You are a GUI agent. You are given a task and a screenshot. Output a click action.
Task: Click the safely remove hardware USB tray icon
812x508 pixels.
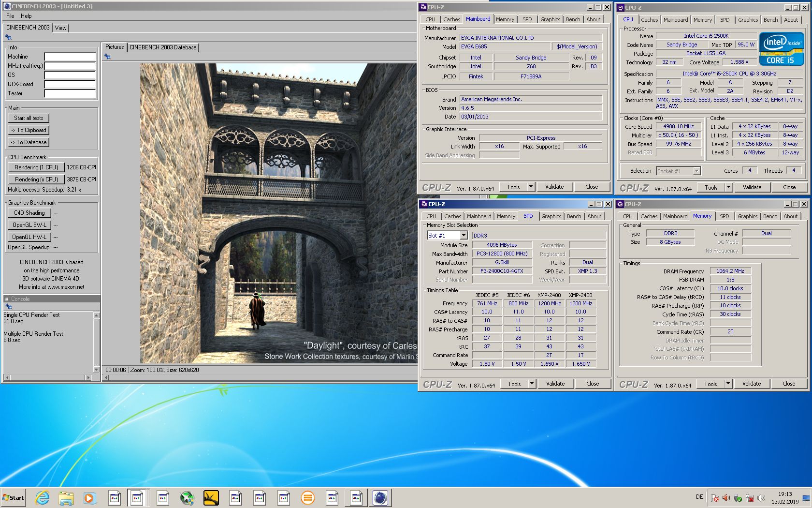click(x=738, y=498)
